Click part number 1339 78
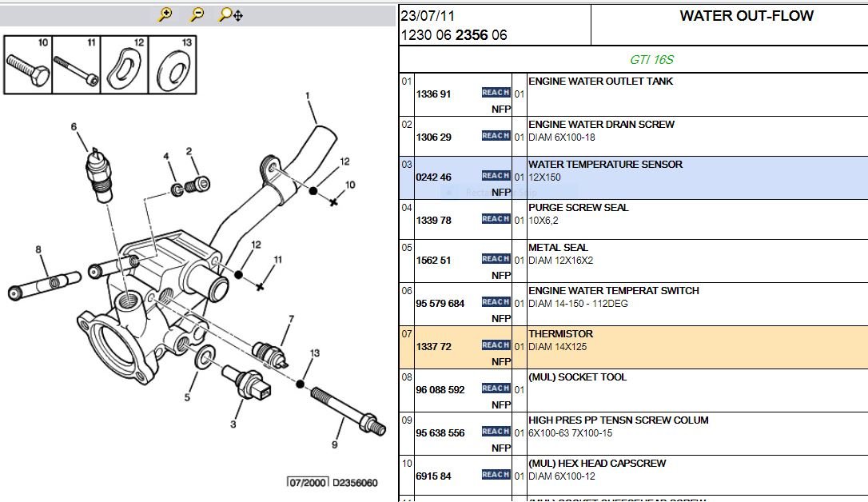This screenshot has width=868, height=502. pos(433,221)
